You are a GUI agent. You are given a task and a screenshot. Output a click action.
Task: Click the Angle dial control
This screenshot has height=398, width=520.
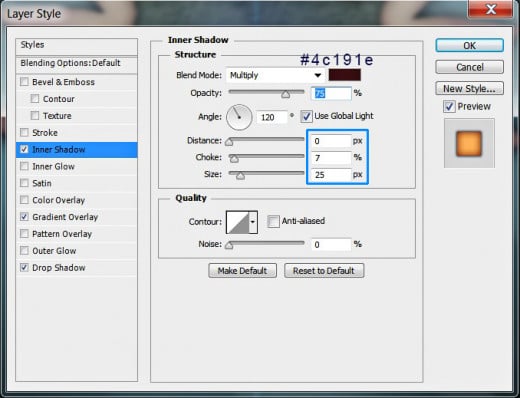[239, 117]
